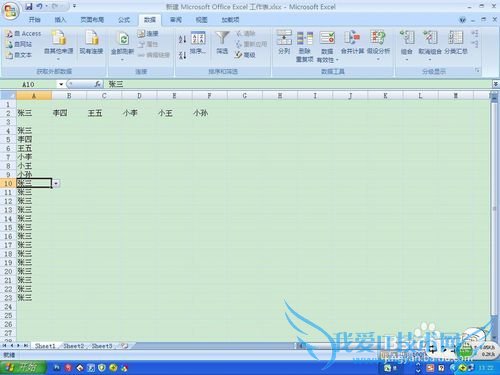Expand the formula bar
Image resolution: width=500 pixels, height=375 pixels.
click(495, 84)
